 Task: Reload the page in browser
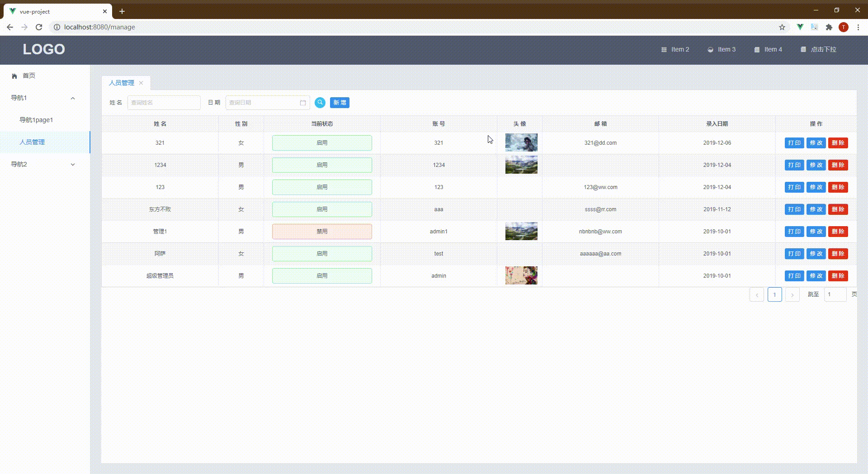[x=39, y=27]
